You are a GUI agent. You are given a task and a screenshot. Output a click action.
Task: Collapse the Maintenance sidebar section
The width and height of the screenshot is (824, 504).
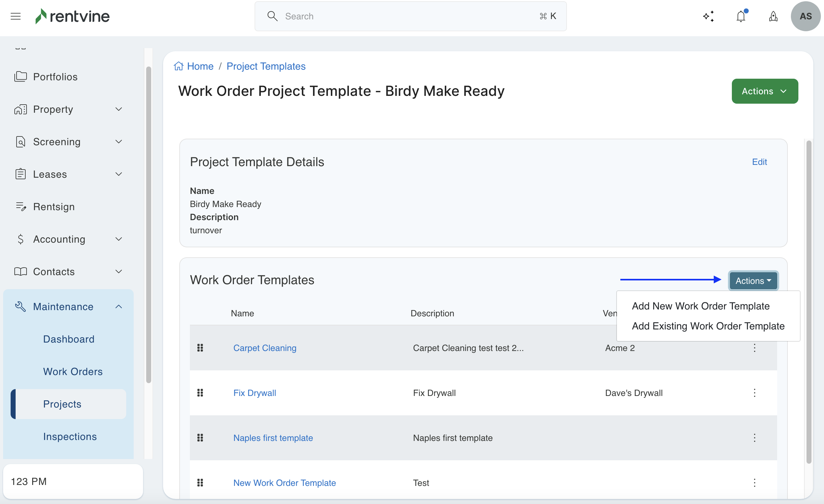118,306
